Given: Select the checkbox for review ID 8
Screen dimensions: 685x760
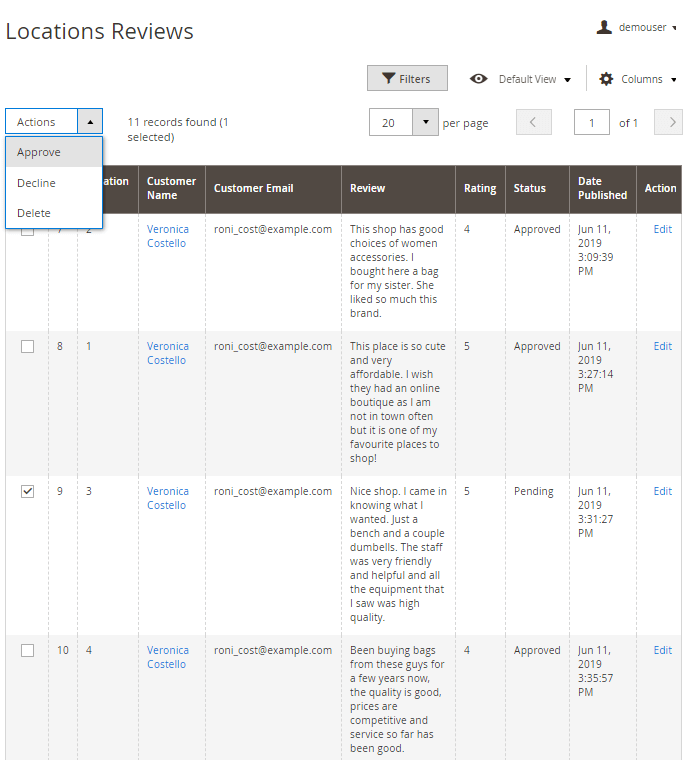Looking at the screenshot, I should (28, 346).
